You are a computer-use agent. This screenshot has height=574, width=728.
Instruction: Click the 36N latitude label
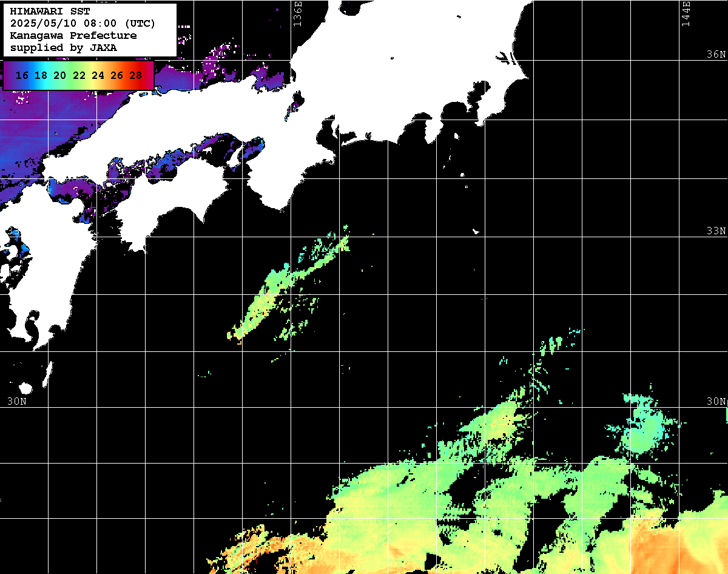pos(716,54)
